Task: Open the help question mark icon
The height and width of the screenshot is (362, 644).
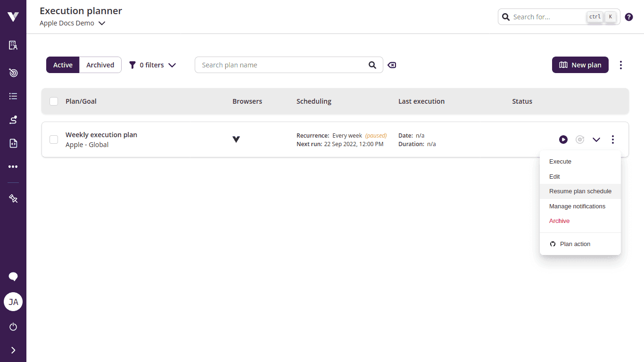Action: coord(629,17)
